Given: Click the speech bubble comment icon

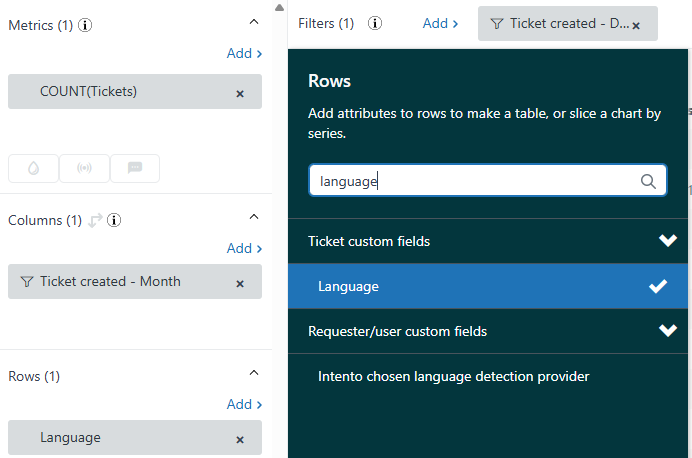Looking at the screenshot, I should 135,168.
